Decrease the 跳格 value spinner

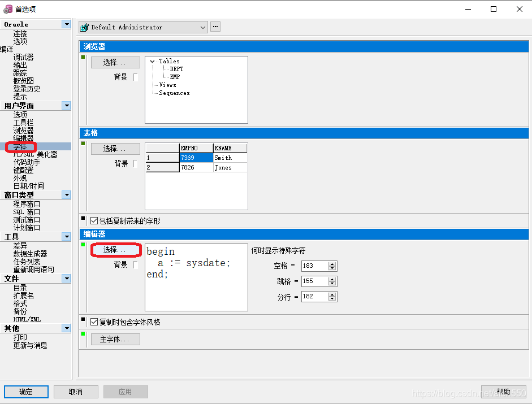[x=332, y=283]
